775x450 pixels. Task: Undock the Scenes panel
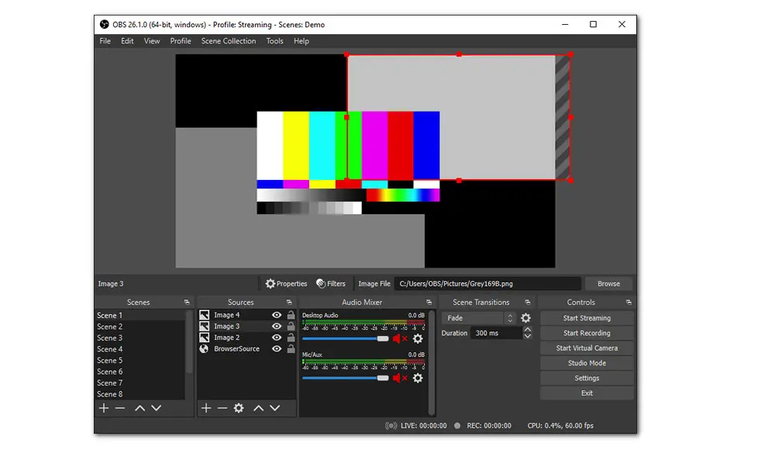tap(186, 302)
